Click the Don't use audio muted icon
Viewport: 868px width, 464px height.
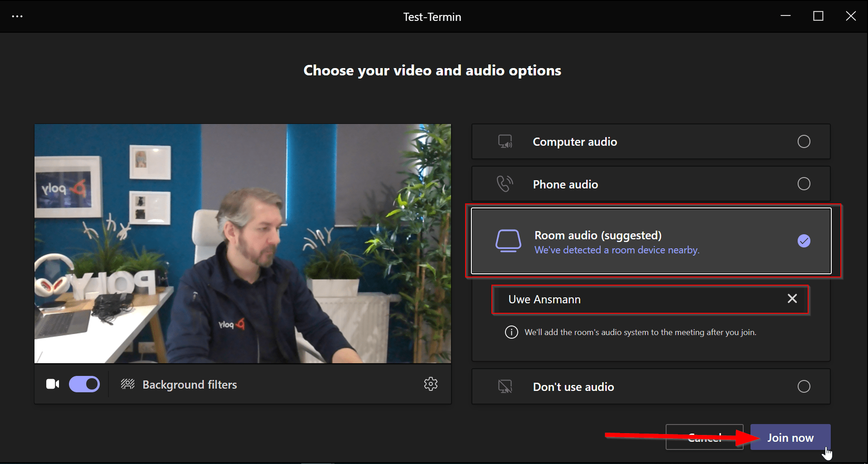coord(505,387)
